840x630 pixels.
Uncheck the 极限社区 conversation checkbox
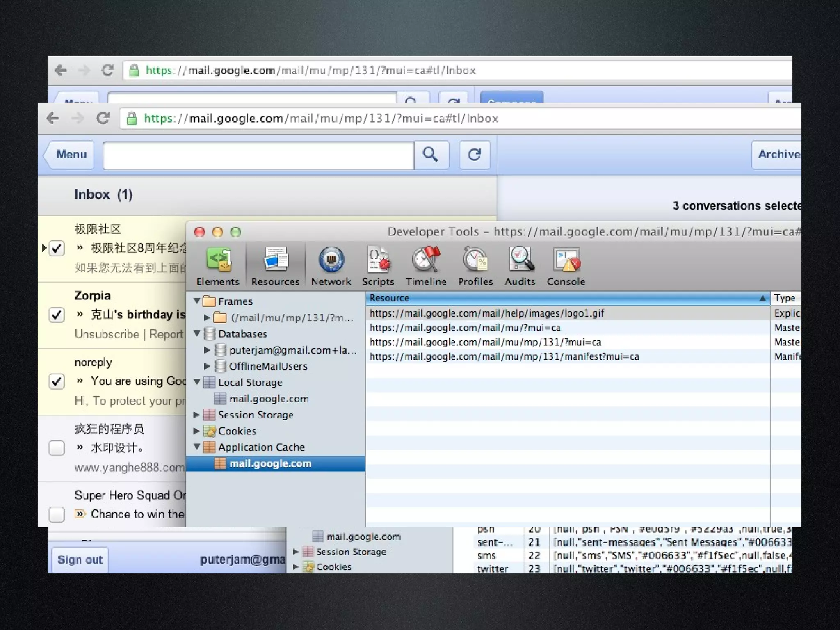tap(57, 248)
